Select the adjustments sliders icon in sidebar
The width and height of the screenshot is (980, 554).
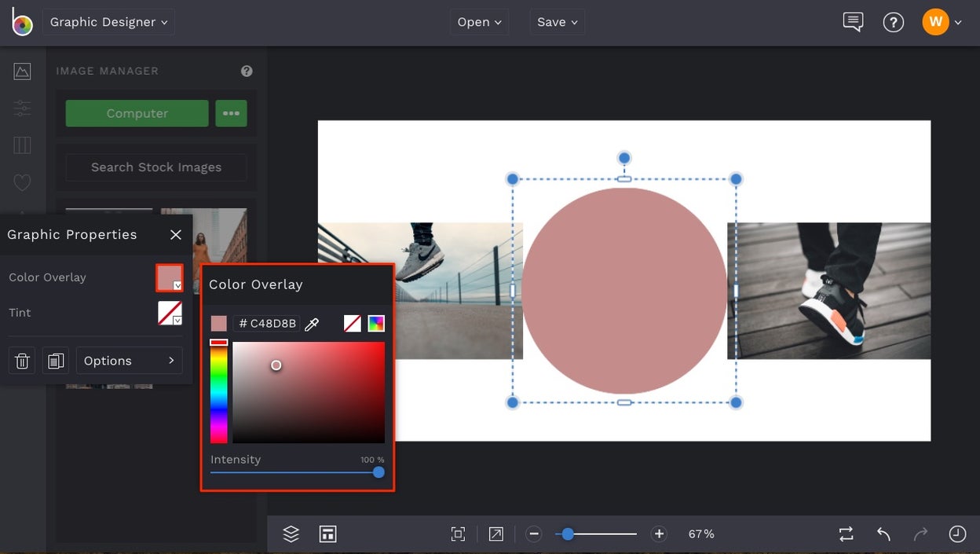[22, 108]
